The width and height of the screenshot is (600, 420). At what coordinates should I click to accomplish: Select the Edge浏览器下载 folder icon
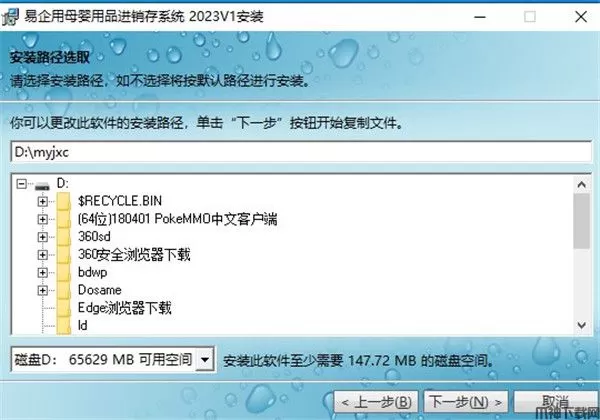(x=64, y=308)
